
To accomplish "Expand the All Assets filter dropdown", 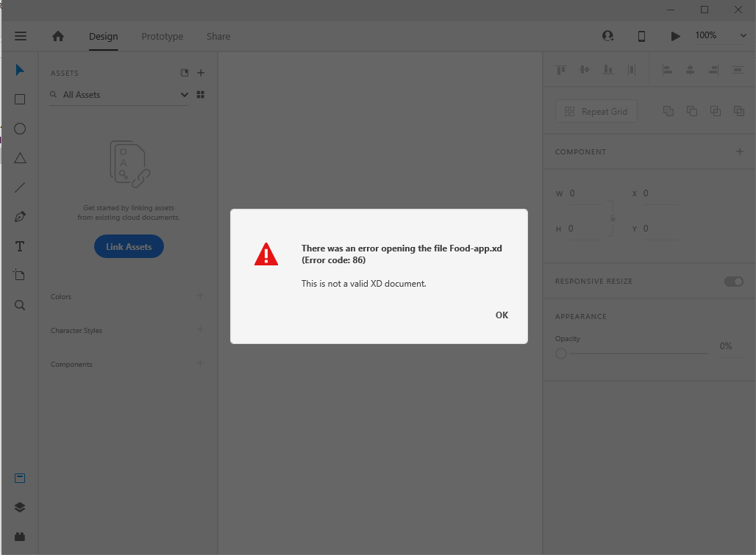I will 184,94.
